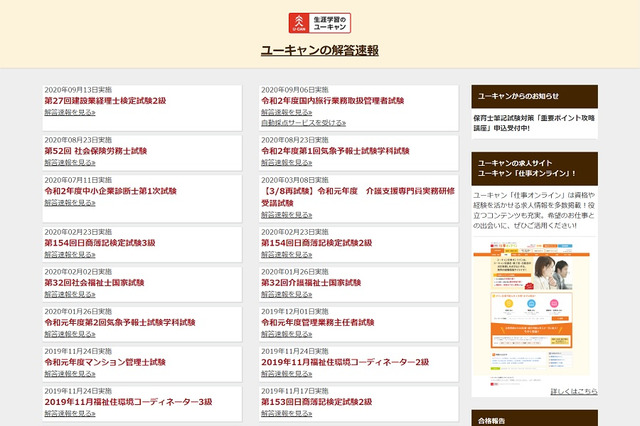This screenshot has height=426, width=640.
Task: Open 第153回日商簿記検定試験2級 title
Action: (317, 402)
